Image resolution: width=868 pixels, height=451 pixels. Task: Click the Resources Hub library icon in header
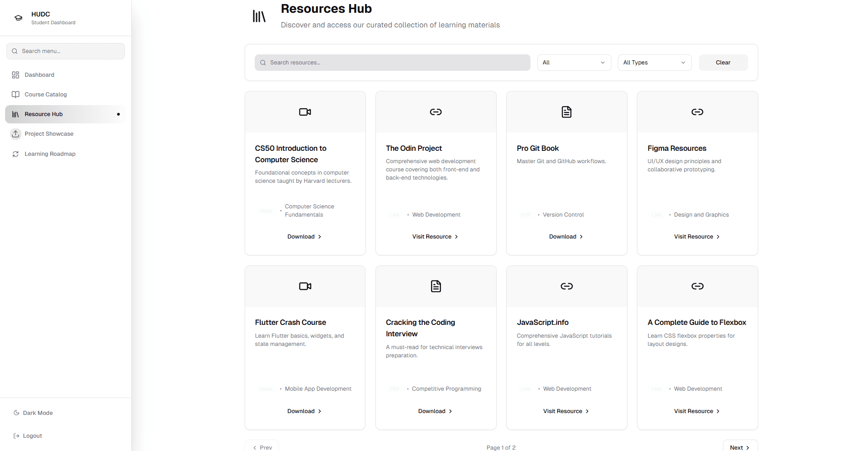coord(259,16)
